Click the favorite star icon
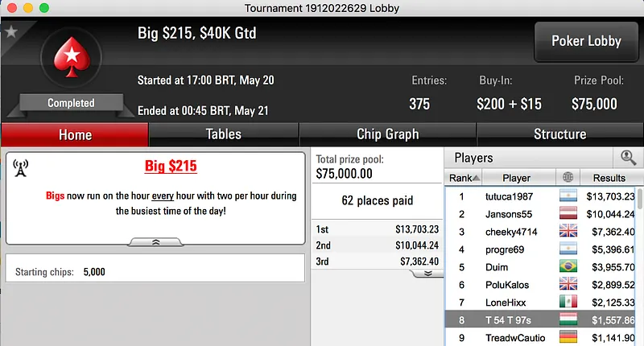This screenshot has height=346, width=644. coord(10,32)
